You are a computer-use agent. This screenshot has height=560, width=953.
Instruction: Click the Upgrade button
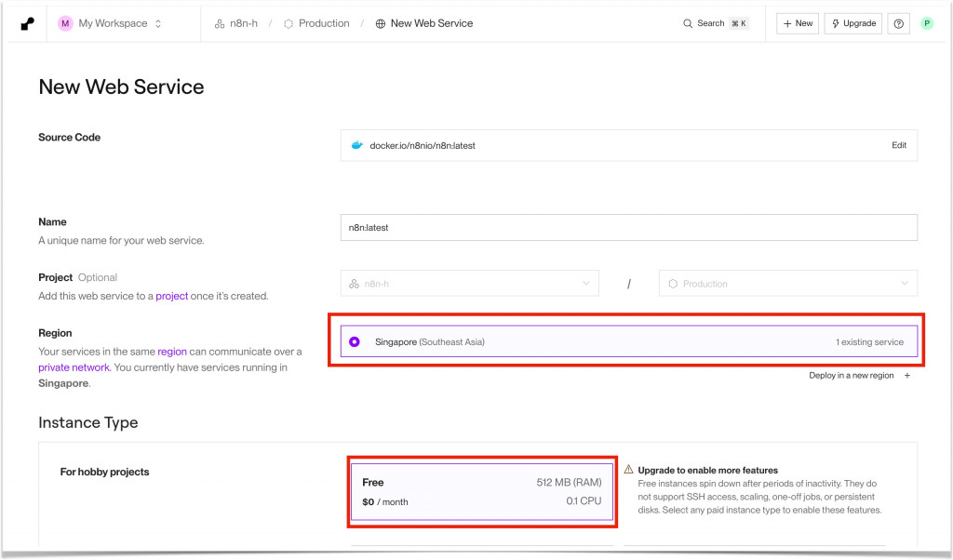tap(852, 23)
